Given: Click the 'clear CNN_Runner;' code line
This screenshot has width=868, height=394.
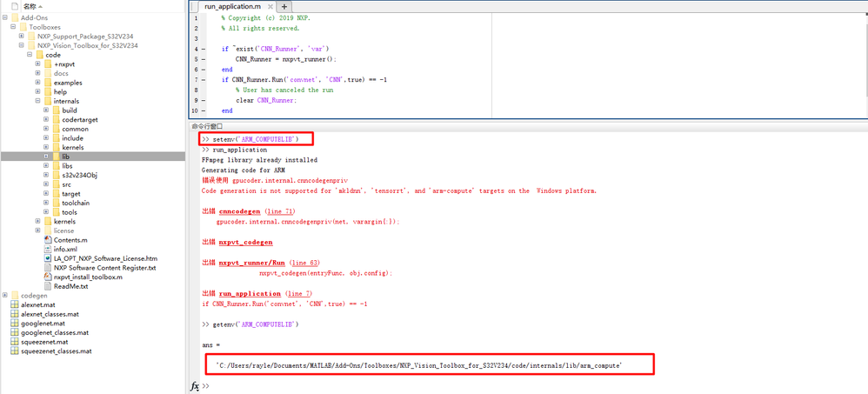Looking at the screenshot, I should click(x=266, y=100).
